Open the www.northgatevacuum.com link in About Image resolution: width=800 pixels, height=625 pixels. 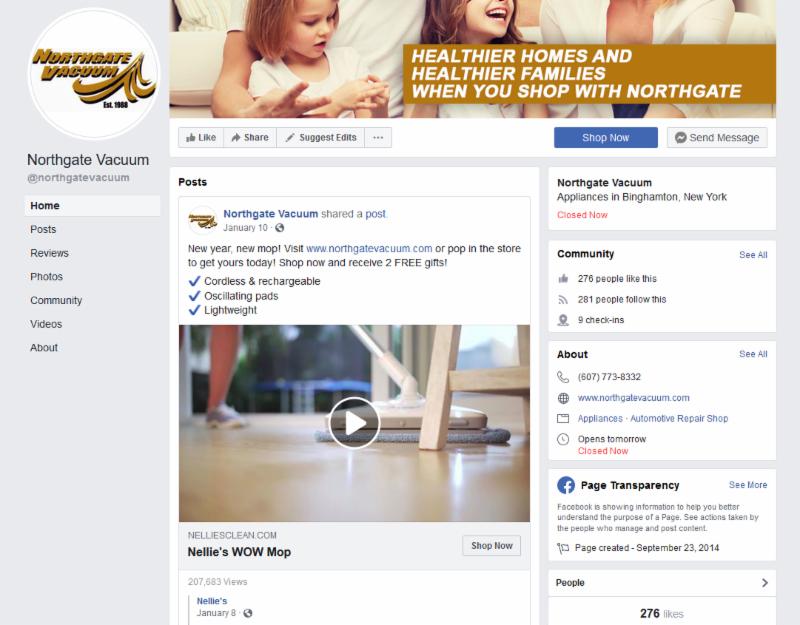pos(633,398)
